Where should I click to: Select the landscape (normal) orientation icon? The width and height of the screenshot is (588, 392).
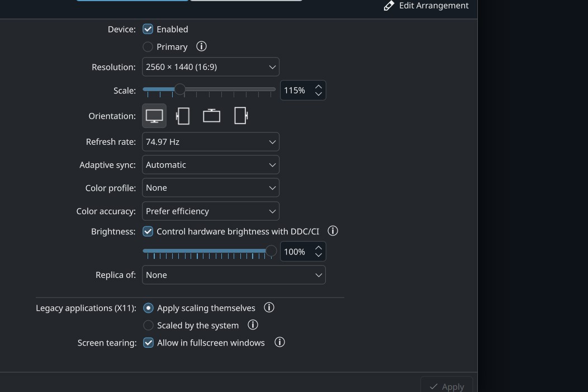pyautogui.click(x=154, y=116)
